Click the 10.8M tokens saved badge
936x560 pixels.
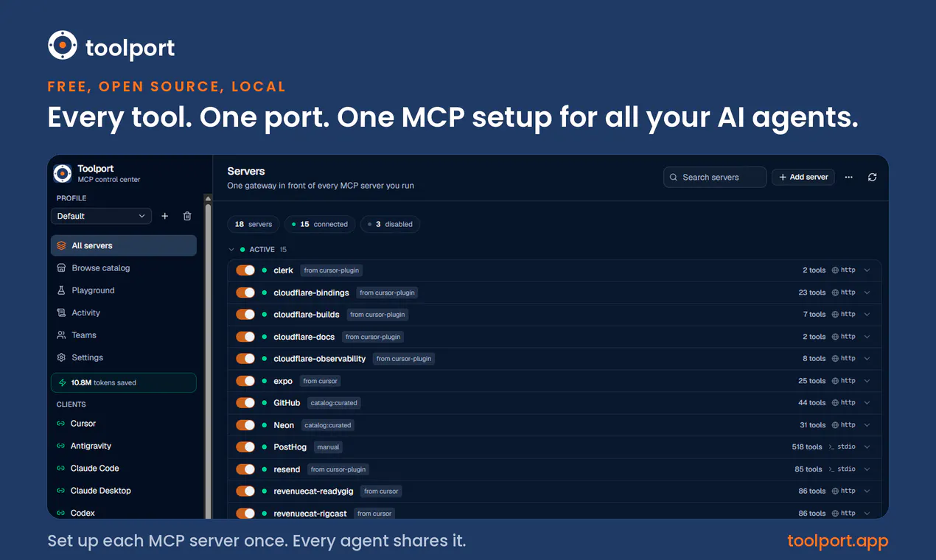coord(123,382)
